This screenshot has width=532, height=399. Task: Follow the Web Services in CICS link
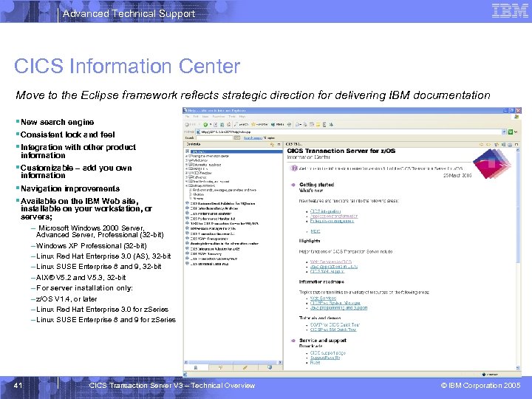[331, 262]
